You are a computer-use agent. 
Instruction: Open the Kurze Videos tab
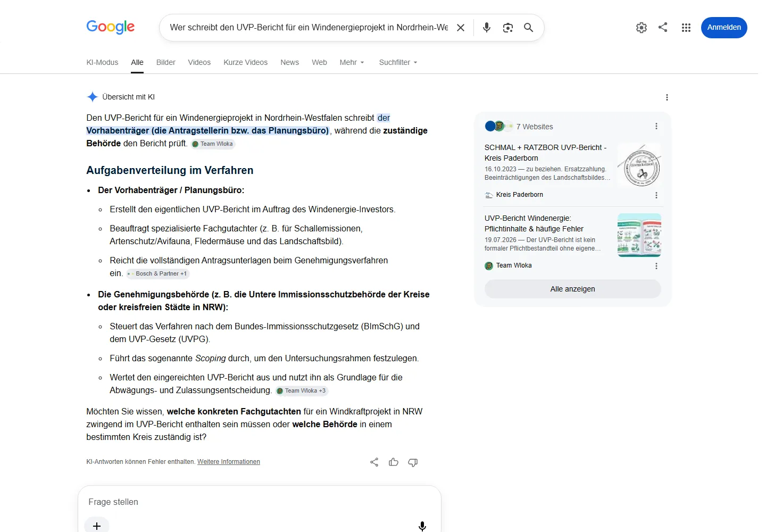(x=246, y=62)
